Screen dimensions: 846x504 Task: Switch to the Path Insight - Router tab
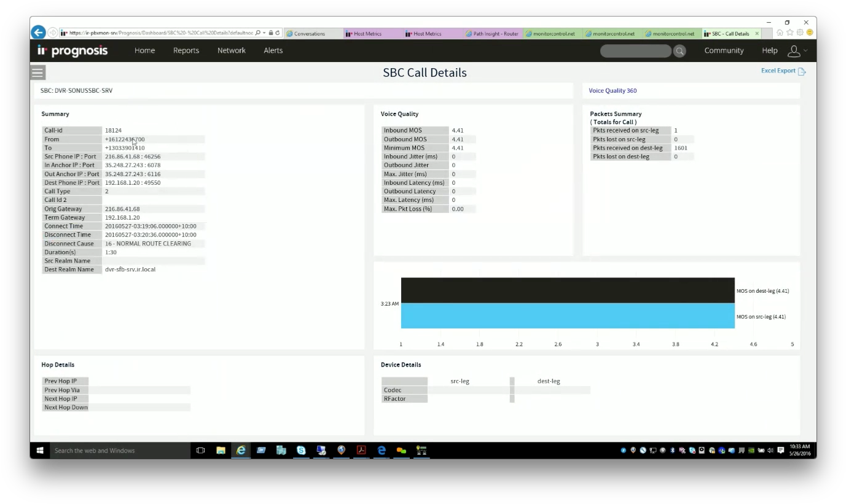coord(493,34)
